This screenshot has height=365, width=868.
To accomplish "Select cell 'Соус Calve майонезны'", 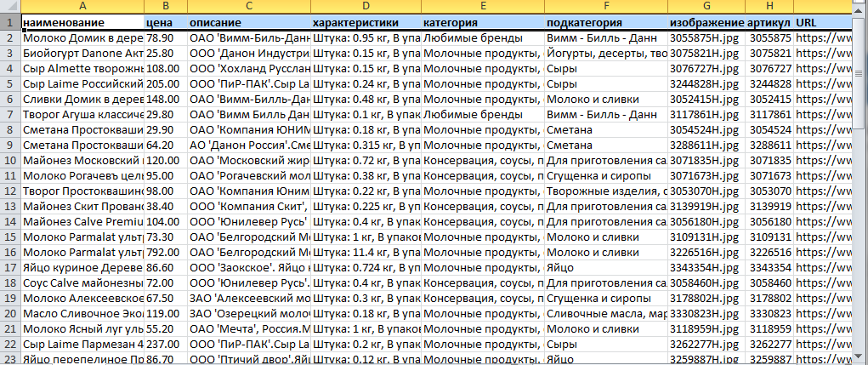I will pos(83,283).
